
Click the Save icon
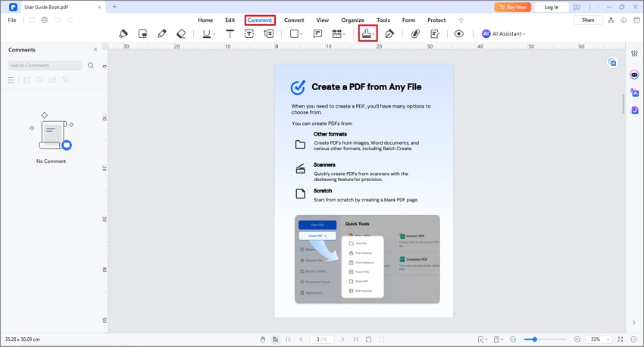pos(32,20)
